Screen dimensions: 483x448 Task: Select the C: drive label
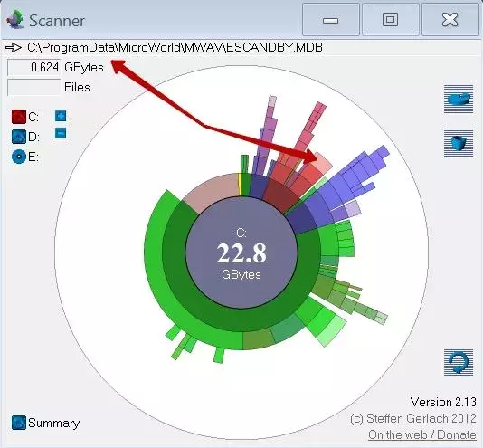pyautogui.click(x=33, y=117)
